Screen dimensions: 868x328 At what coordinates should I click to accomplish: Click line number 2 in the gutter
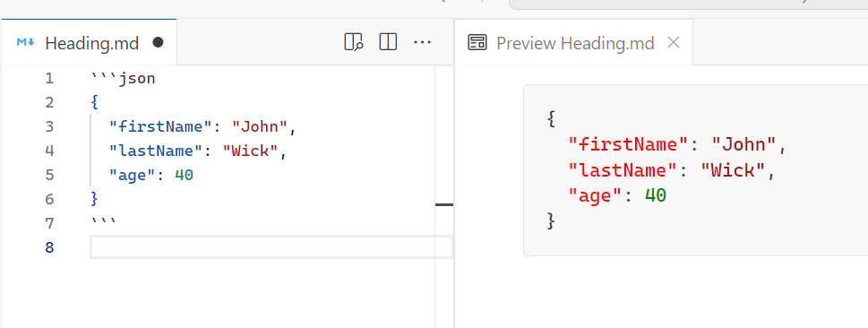(x=50, y=102)
